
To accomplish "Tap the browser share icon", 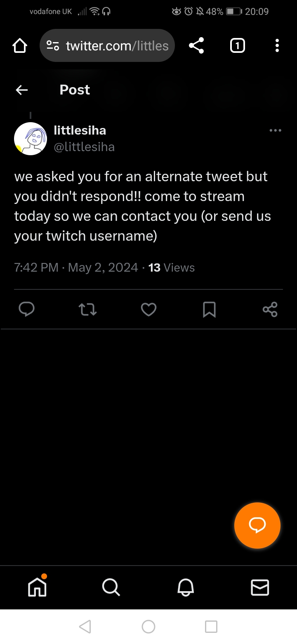I will [x=196, y=45].
